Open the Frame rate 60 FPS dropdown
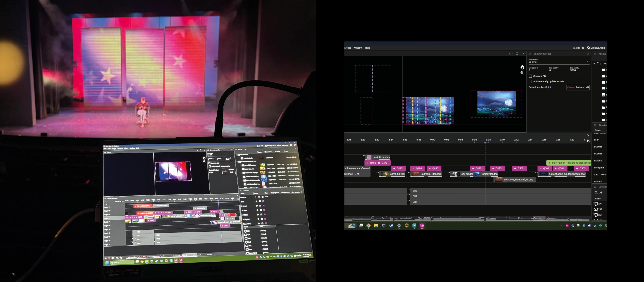Screen dimensions: 644x282 587,61
